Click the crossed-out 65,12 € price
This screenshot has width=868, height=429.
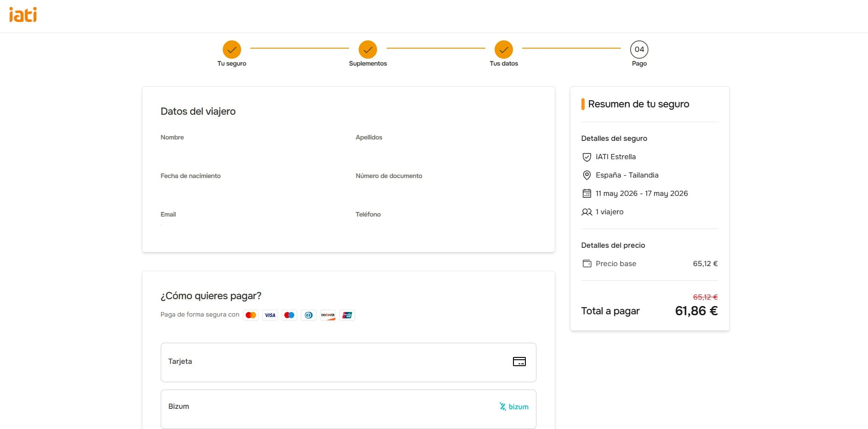[705, 297]
